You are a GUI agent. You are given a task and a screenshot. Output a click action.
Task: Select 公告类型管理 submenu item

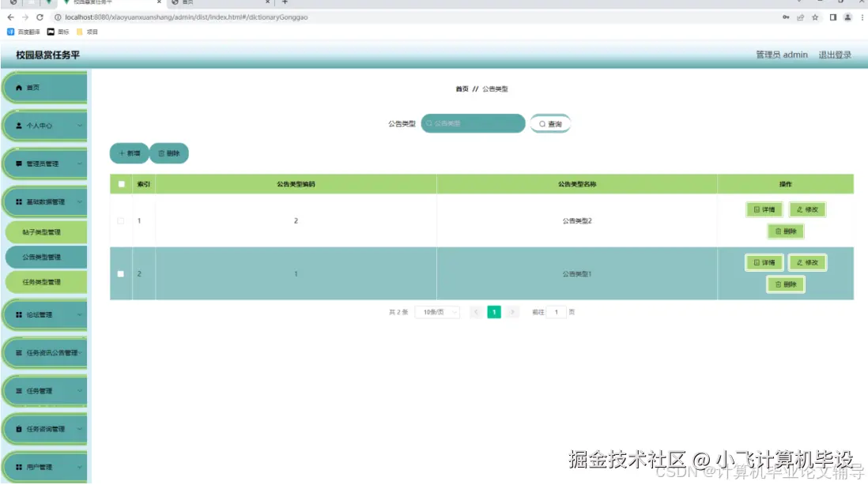pos(46,258)
